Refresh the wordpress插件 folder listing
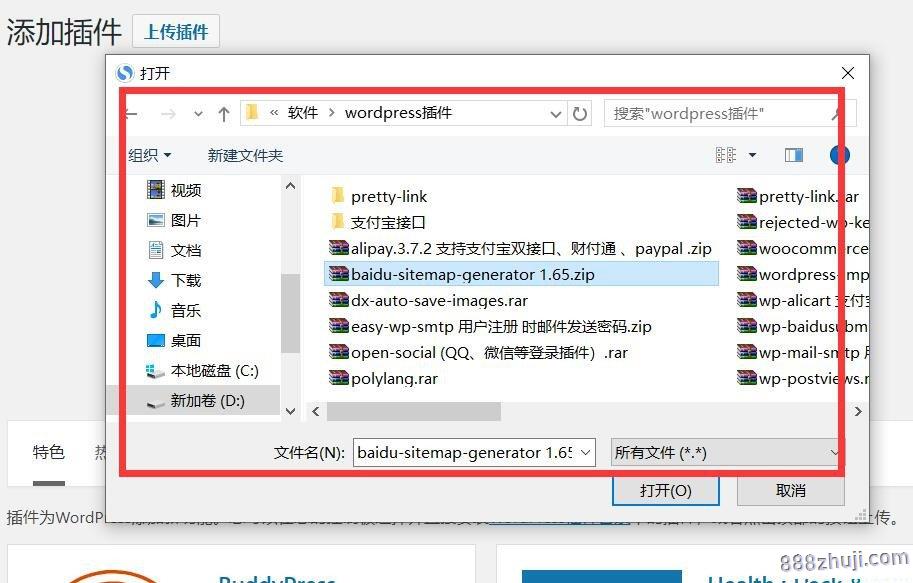This screenshot has width=913, height=583. [580, 114]
